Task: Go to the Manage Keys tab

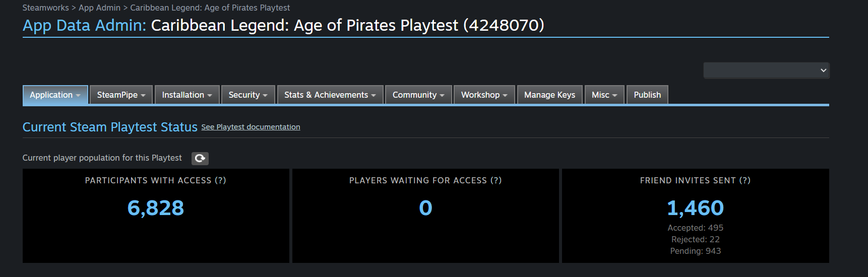Action: coord(549,95)
